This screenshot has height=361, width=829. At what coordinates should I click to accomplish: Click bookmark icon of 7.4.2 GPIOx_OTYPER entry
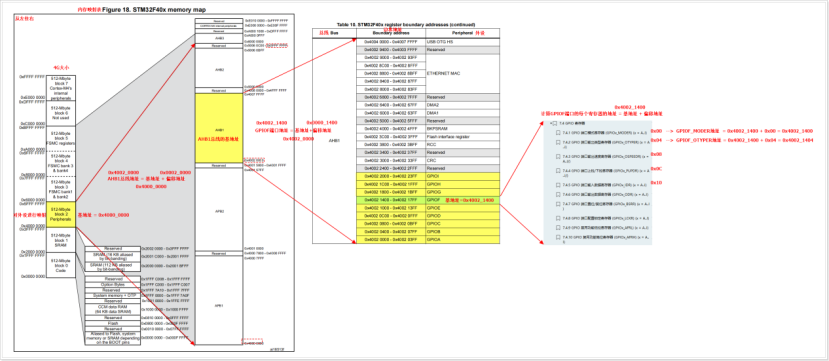coord(559,143)
